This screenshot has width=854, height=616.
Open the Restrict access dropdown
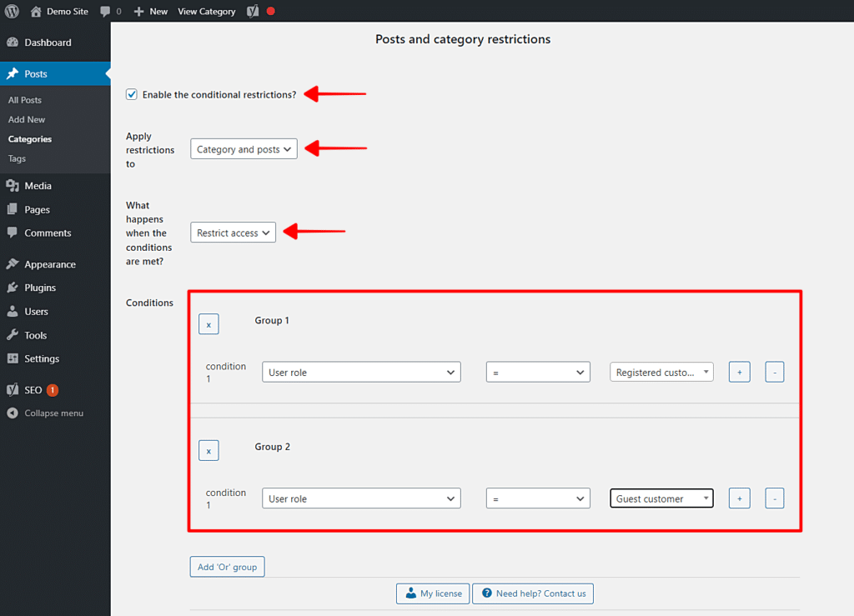coord(233,233)
